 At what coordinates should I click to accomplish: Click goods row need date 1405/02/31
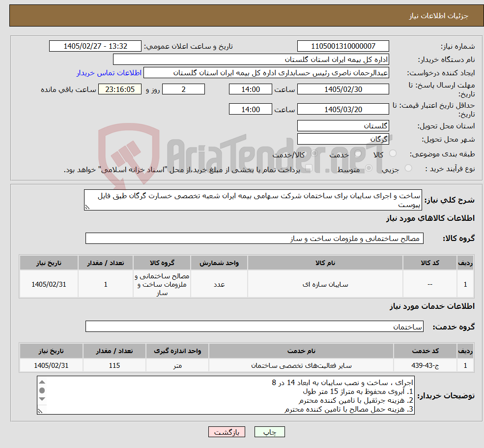[x=49, y=284]
